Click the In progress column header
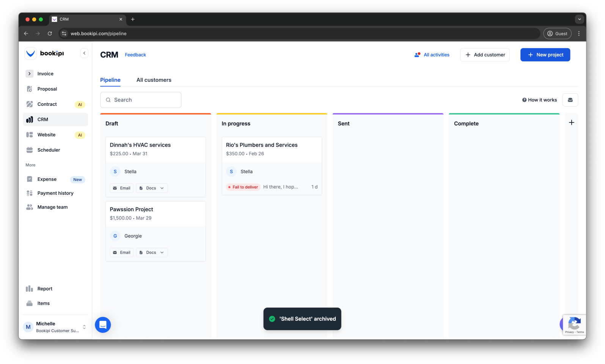This screenshot has width=605, height=364. [x=236, y=124]
